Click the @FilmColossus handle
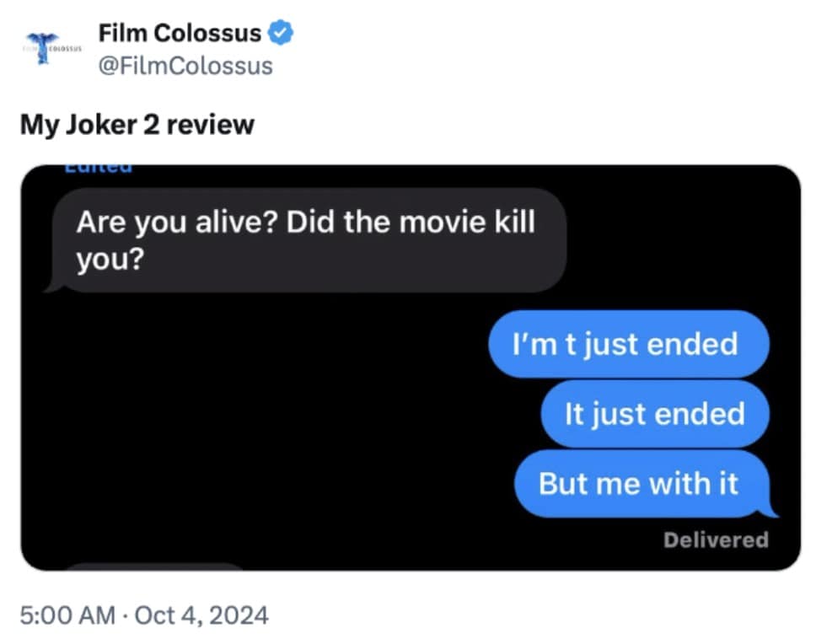This screenshot has height=644, width=816. point(187,65)
